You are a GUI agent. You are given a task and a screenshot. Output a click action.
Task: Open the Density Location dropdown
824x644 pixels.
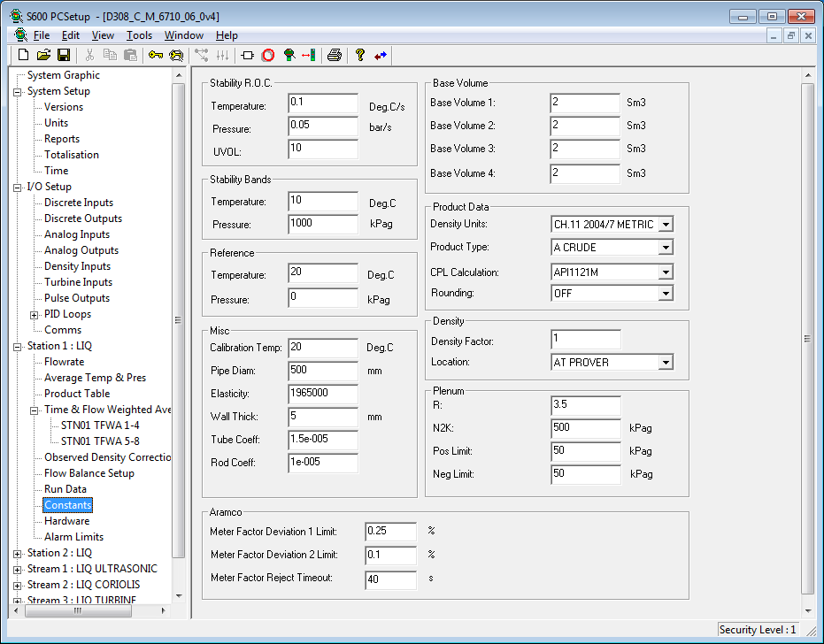click(666, 363)
